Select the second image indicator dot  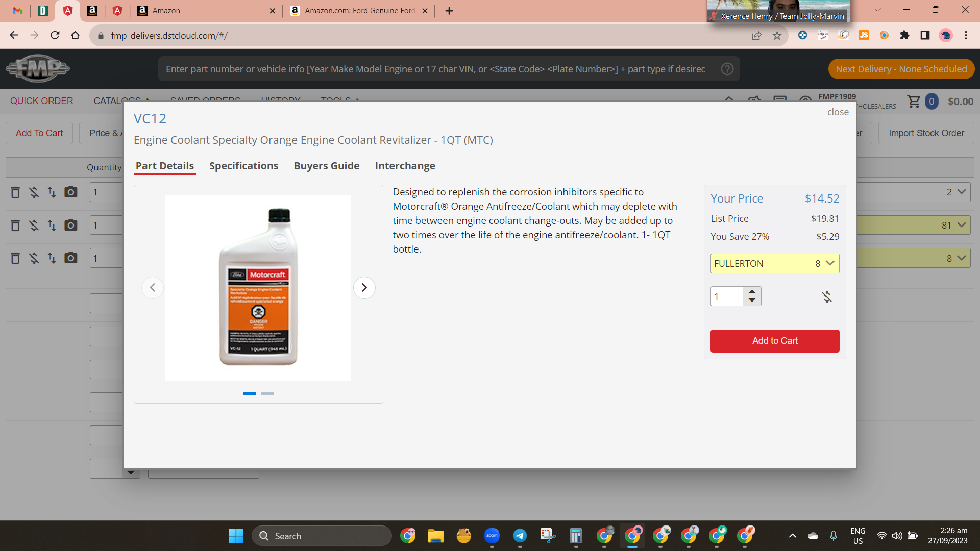pyautogui.click(x=267, y=393)
